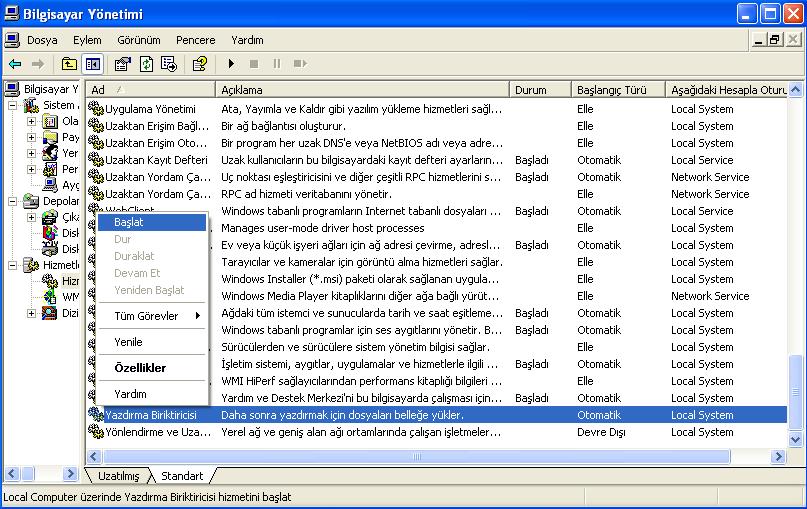Screen dimensions: 807x509
Task: Open the Properties toolbar icon
Action: [122, 64]
